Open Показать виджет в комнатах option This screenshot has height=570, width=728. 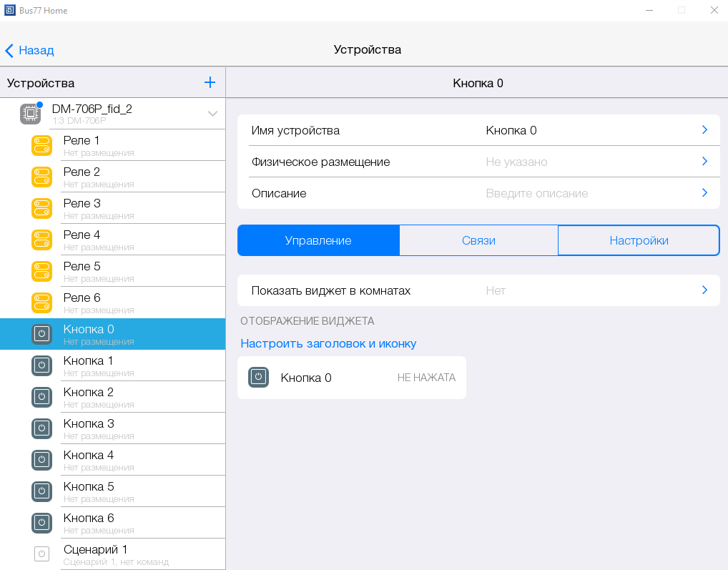(704, 290)
